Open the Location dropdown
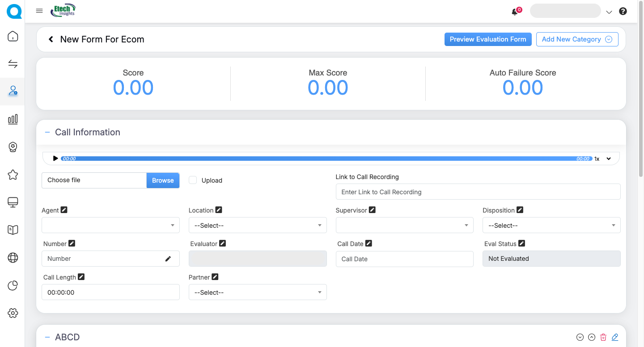The height and width of the screenshot is (347, 644). [258, 226]
